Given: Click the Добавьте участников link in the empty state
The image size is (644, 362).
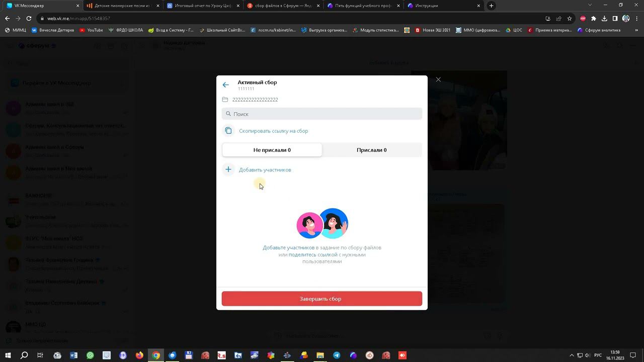Looking at the screenshot, I should (288, 247).
